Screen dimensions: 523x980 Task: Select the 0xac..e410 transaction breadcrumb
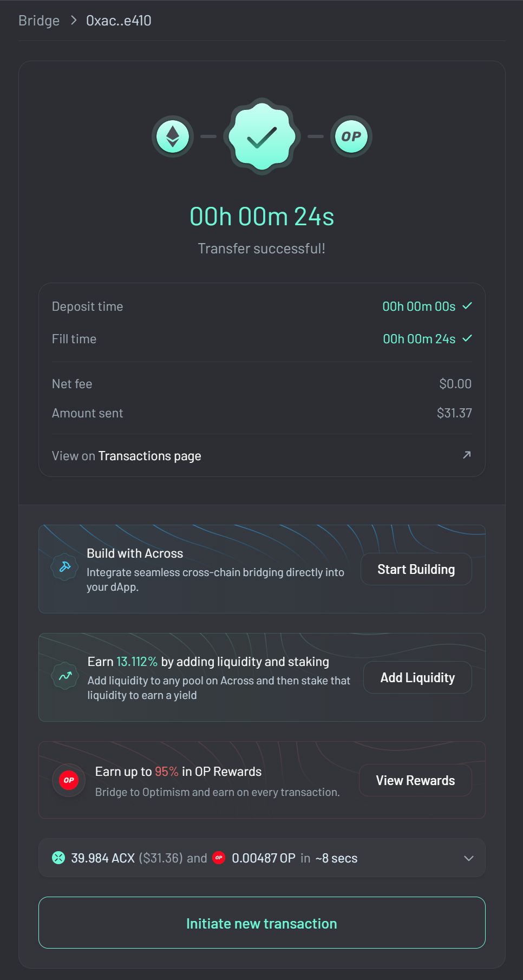(118, 20)
